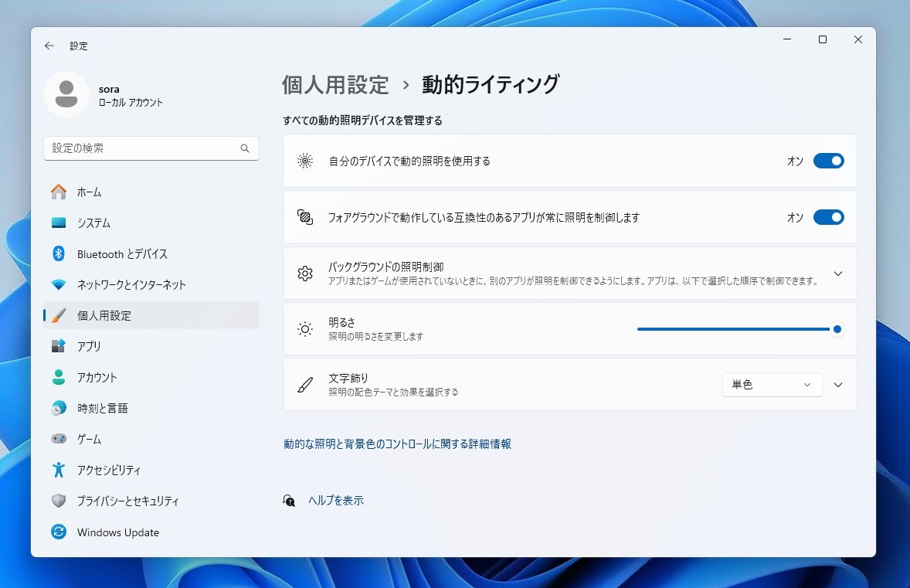
Task: Click the アカウント icon in the sidebar
Action: click(59, 377)
